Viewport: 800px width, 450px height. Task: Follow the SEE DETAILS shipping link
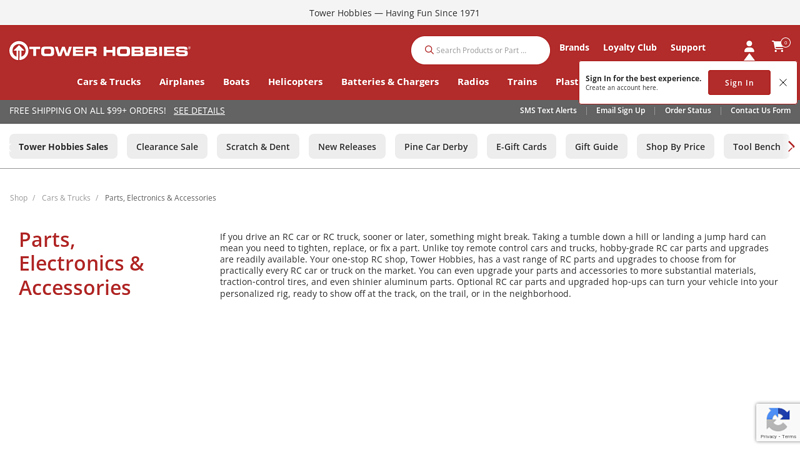pos(199,111)
